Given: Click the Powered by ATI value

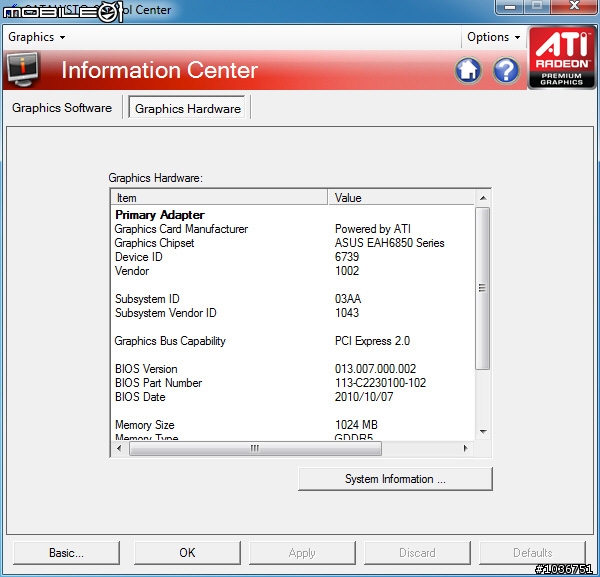Looking at the screenshot, I should tap(373, 229).
